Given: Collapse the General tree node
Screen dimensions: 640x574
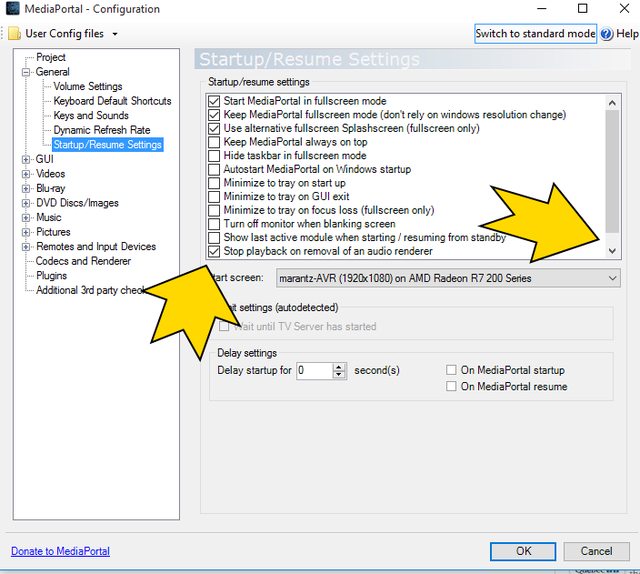Looking at the screenshot, I should pyautogui.click(x=25, y=72).
